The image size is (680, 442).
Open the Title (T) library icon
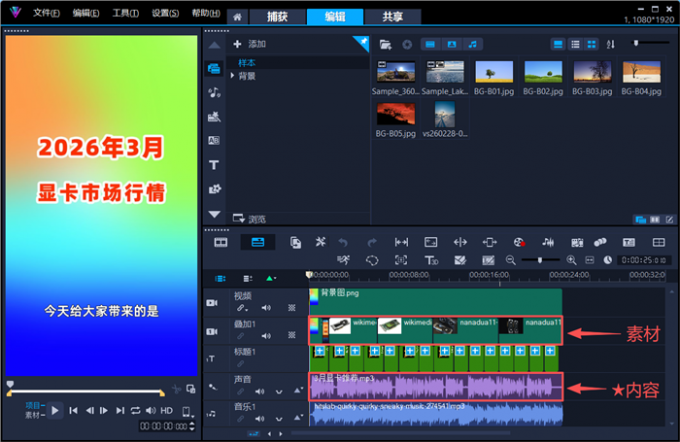(x=214, y=165)
